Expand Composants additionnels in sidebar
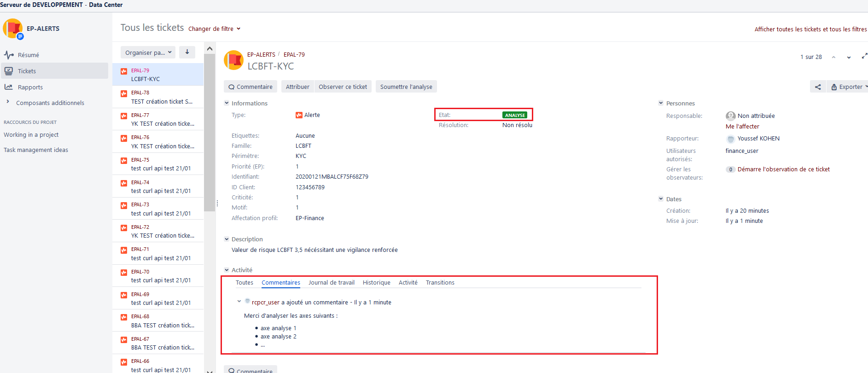This screenshot has height=373, width=868. coord(8,102)
